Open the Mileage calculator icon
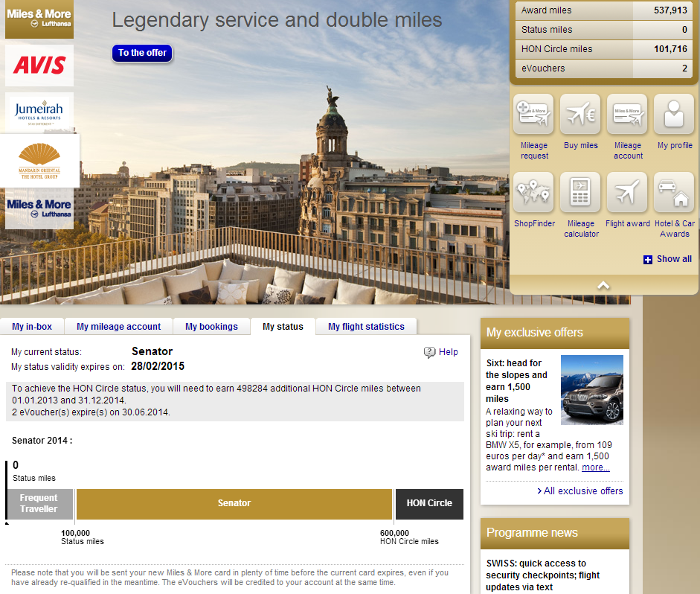The height and width of the screenshot is (594, 700). tap(580, 193)
